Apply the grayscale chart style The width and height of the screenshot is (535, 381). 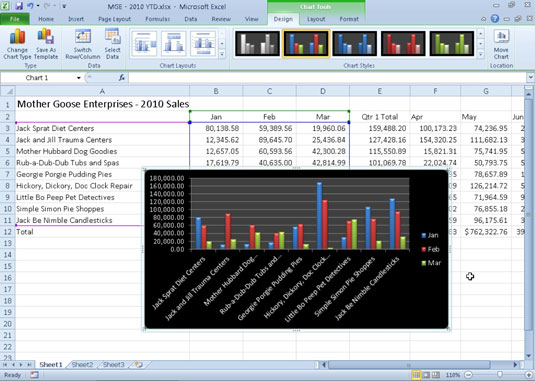257,44
